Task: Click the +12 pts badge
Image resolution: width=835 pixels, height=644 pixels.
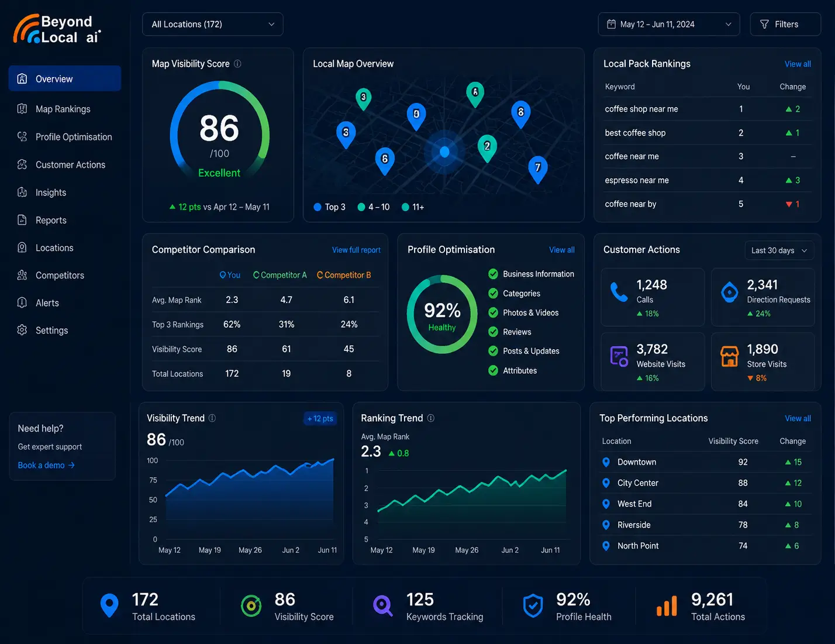Action: 320,418
